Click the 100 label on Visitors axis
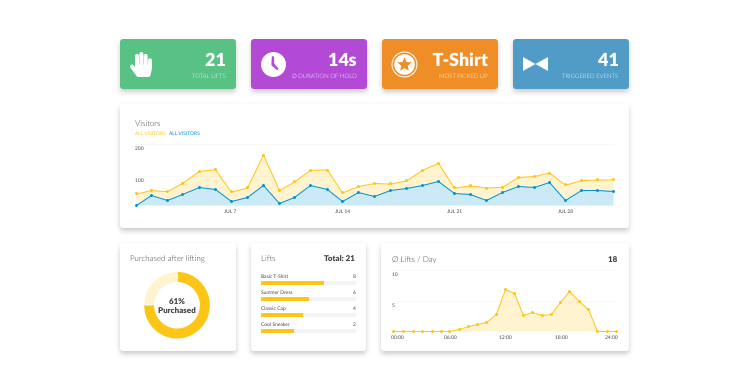The width and height of the screenshot is (750, 390). (x=139, y=180)
